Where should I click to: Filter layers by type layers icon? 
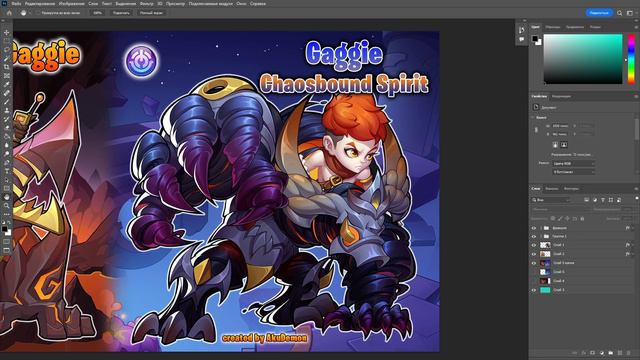click(603, 200)
